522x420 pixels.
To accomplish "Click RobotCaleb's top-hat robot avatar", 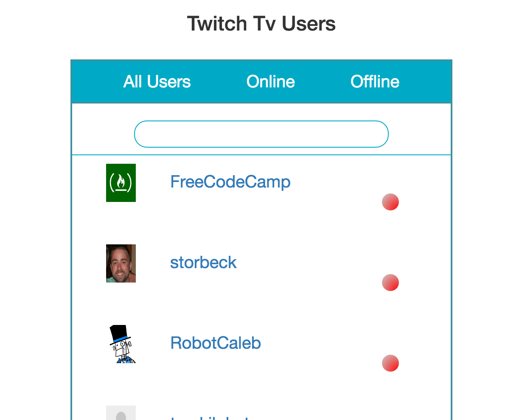I will 121,344.
